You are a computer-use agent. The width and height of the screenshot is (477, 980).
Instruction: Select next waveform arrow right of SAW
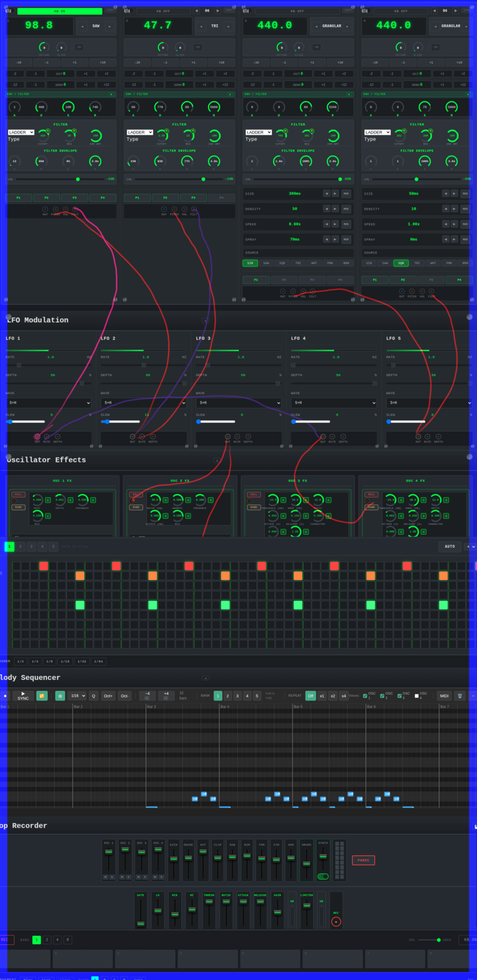(x=109, y=26)
